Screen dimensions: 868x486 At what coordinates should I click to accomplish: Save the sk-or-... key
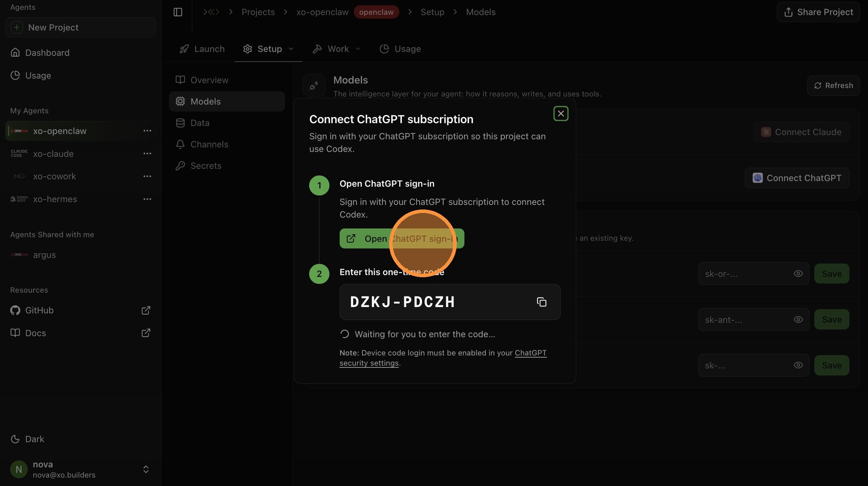point(832,274)
